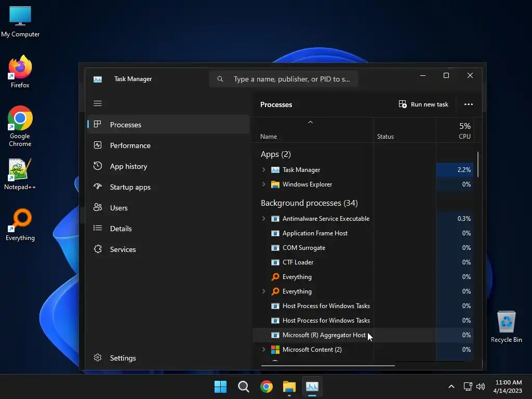
Task: Select the Microsoft (R) Aggregator Host row
Action: point(363,335)
